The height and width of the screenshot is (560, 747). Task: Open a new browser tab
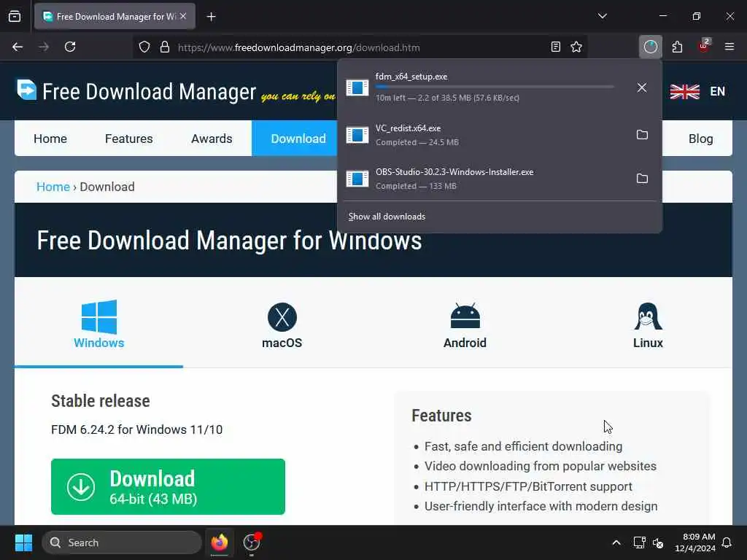point(211,17)
